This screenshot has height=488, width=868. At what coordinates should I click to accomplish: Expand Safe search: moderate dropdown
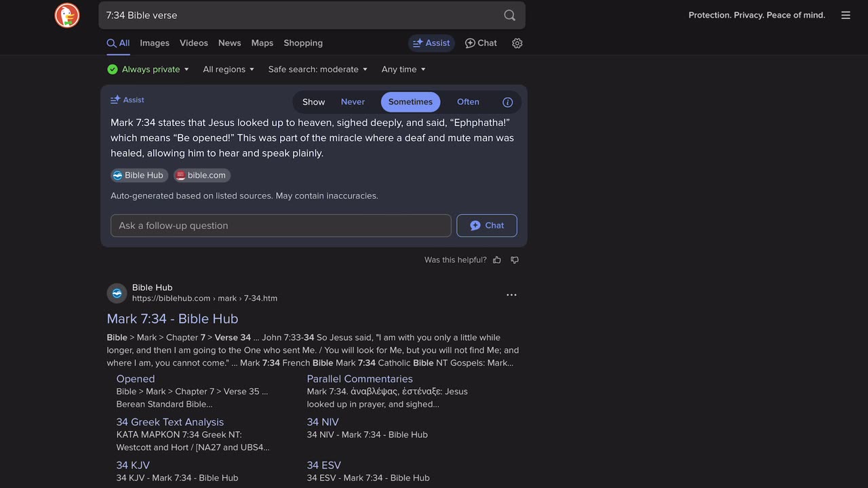coord(318,69)
